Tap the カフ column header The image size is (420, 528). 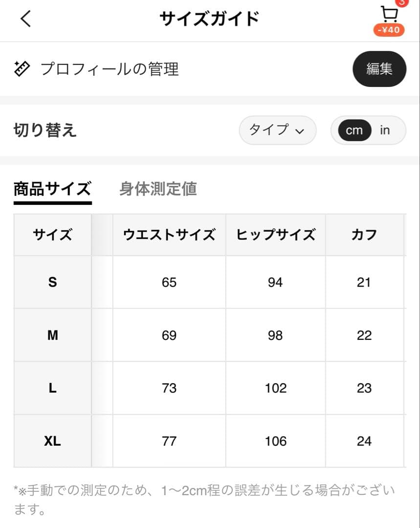click(364, 235)
